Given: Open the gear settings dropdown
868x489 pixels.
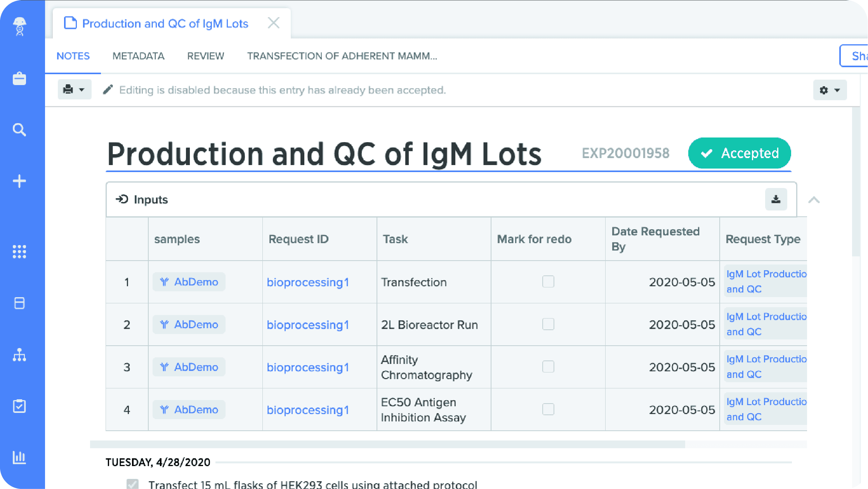Looking at the screenshot, I should click(830, 90).
